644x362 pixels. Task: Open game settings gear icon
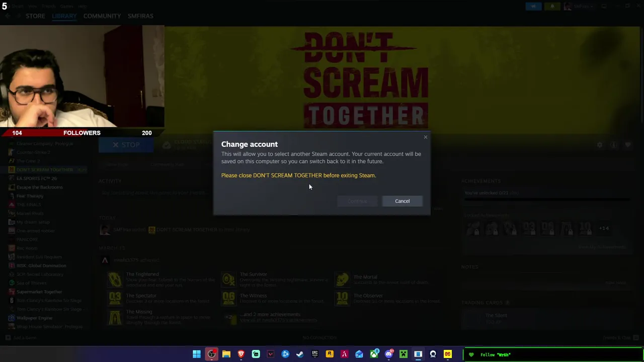click(600, 145)
